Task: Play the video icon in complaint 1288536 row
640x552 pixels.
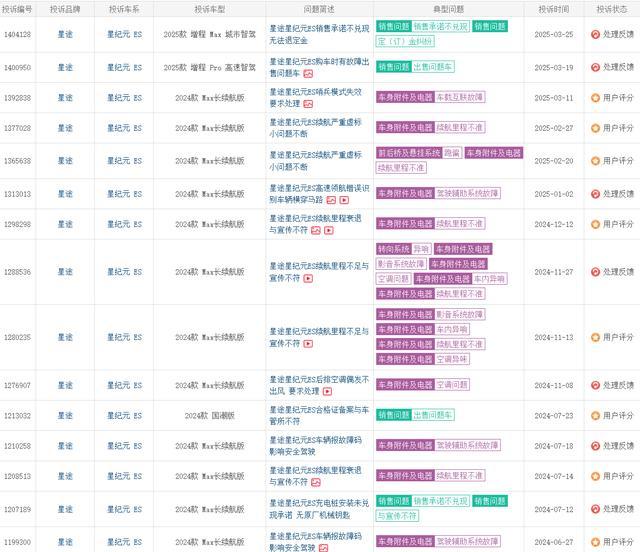Action: 309,278
